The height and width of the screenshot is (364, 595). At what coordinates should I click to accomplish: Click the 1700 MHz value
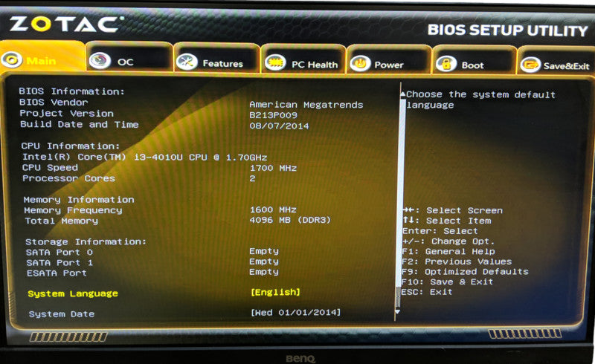(x=273, y=168)
